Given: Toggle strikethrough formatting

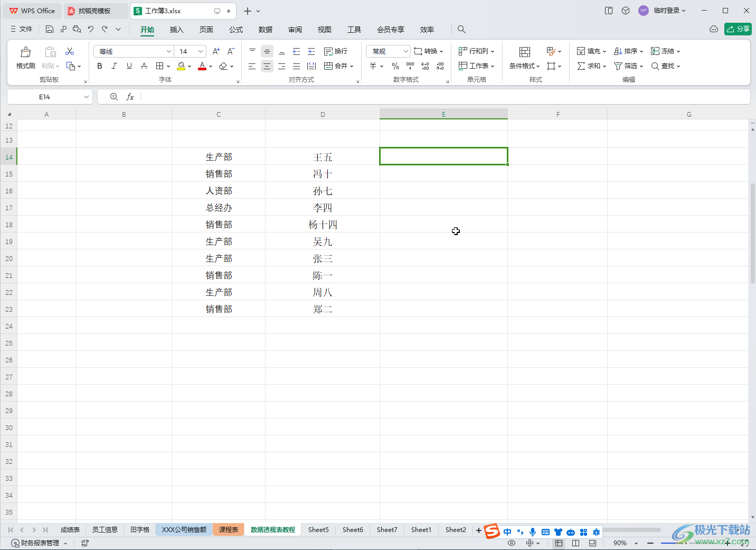Looking at the screenshot, I should click(144, 66).
